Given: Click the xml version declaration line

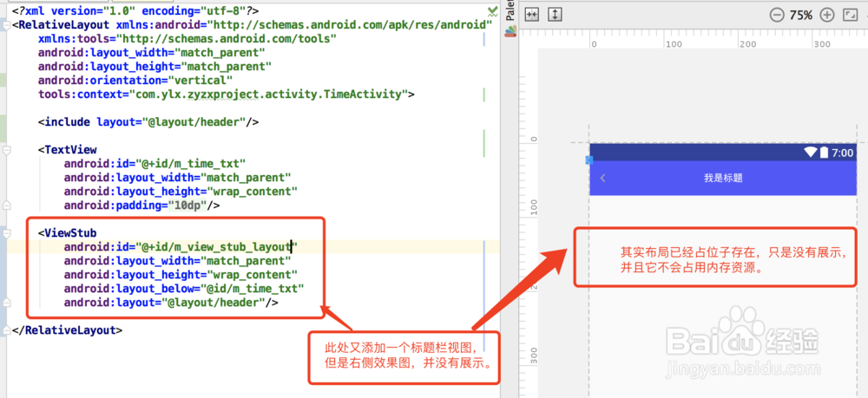Looking at the screenshot, I should pos(135,10).
